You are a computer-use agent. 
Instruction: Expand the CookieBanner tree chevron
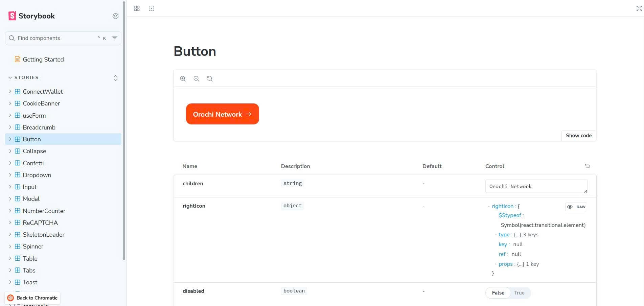[x=10, y=103]
